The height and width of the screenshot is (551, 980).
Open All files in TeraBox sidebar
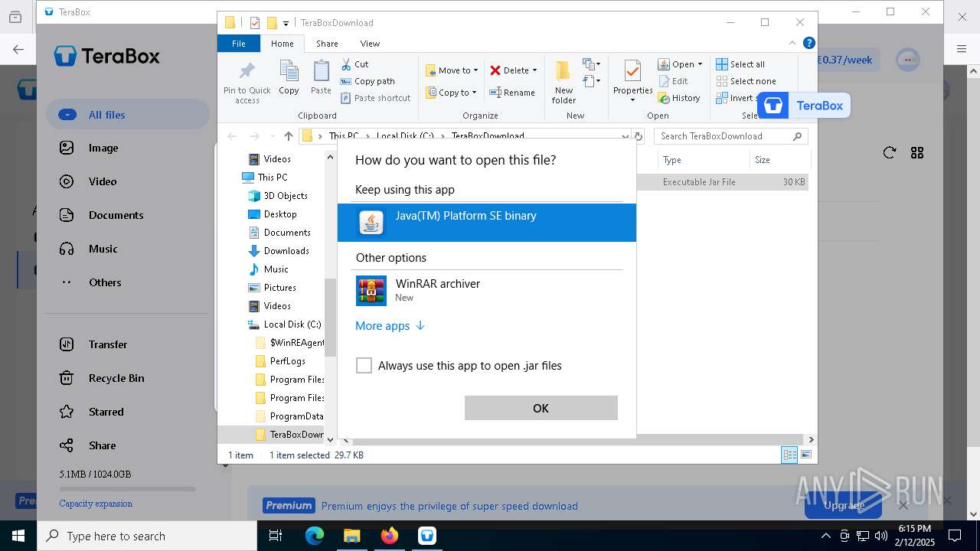(x=128, y=115)
